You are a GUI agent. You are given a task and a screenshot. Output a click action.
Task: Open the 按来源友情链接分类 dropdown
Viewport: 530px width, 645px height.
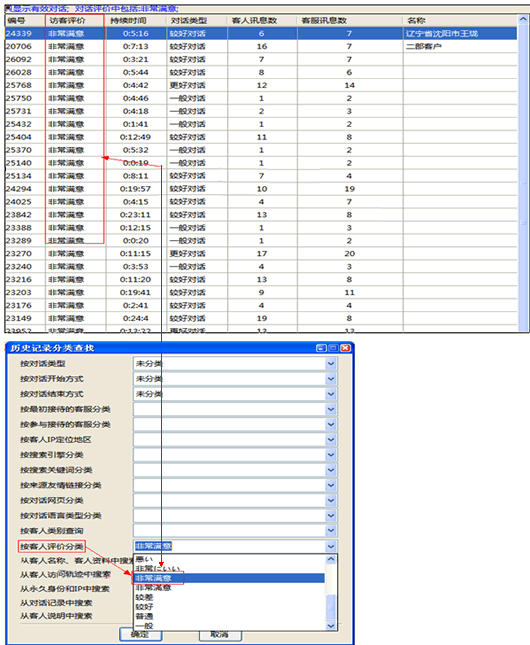331,485
